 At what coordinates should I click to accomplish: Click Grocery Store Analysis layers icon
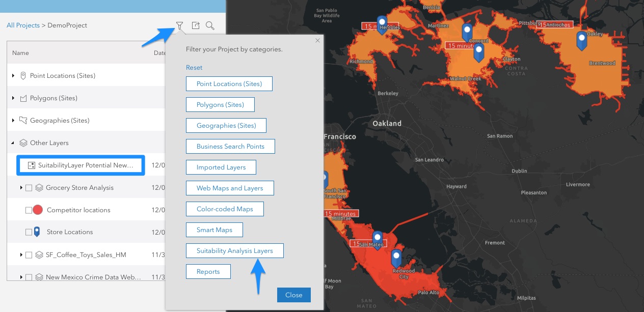tap(39, 188)
